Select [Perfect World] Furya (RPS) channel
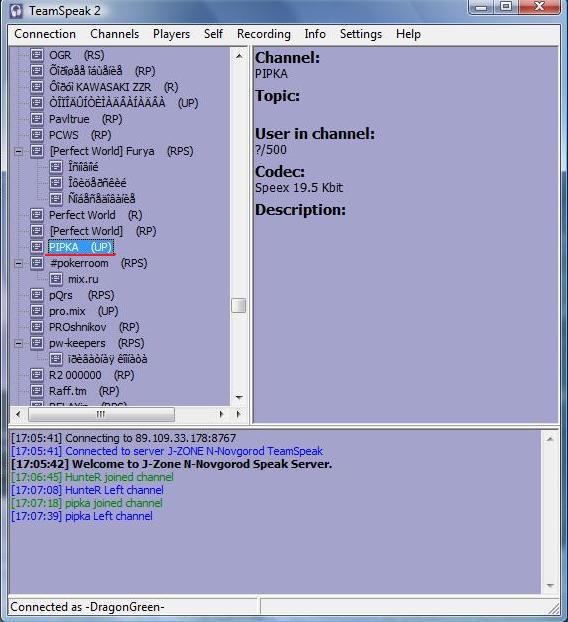The width and height of the screenshot is (568, 622). coord(121,151)
